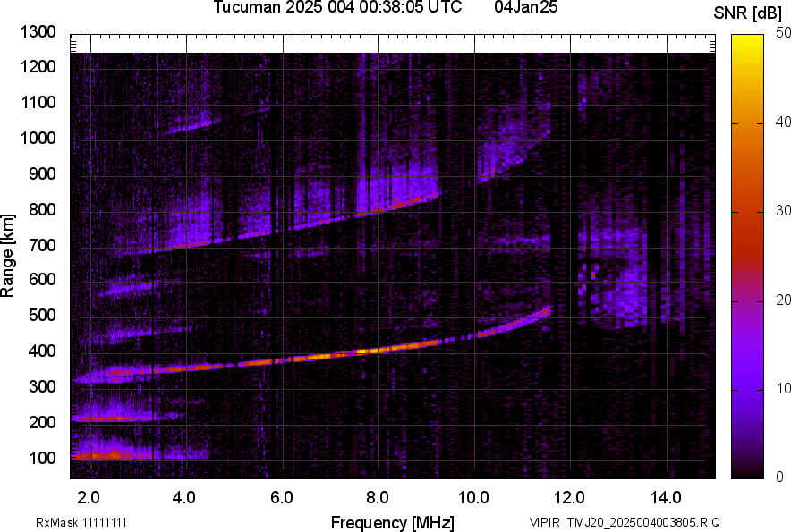This screenshot has width=791, height=532.
Task: Click the 2.0 MHz frequency tick label
Action: [x=89, y=495]
